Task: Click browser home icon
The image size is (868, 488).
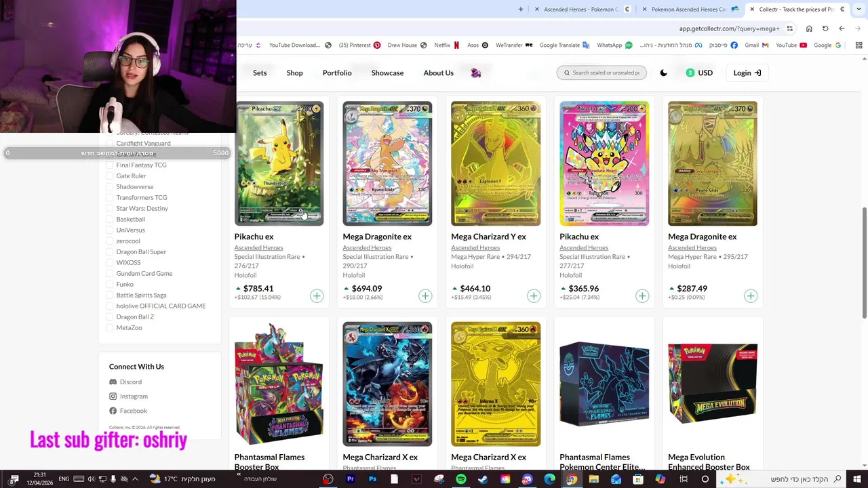Action: click(x=809, y=28)
